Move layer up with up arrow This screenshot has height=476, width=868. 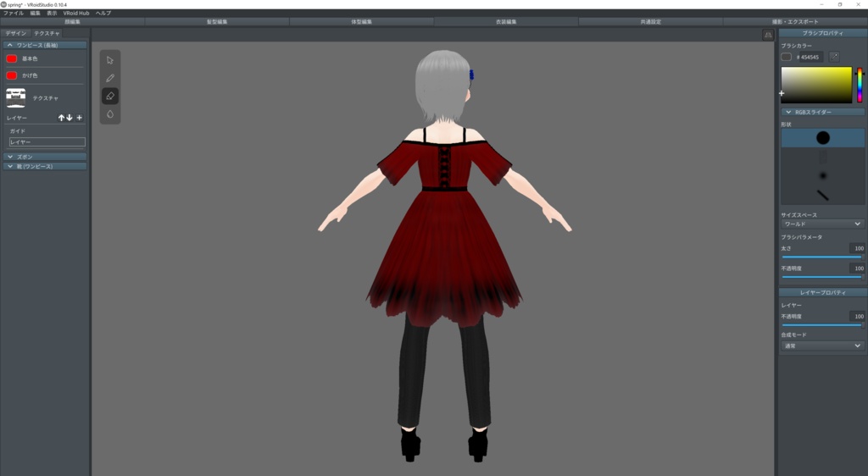pos(61,118)
